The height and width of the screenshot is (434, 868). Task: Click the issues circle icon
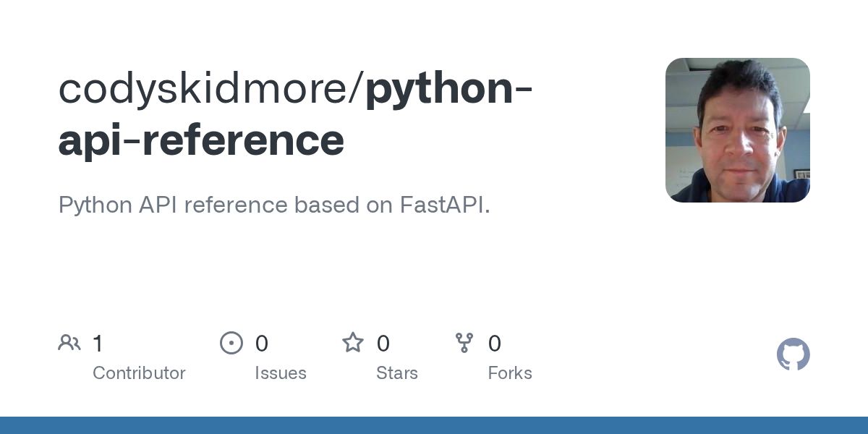pos(231,343)
